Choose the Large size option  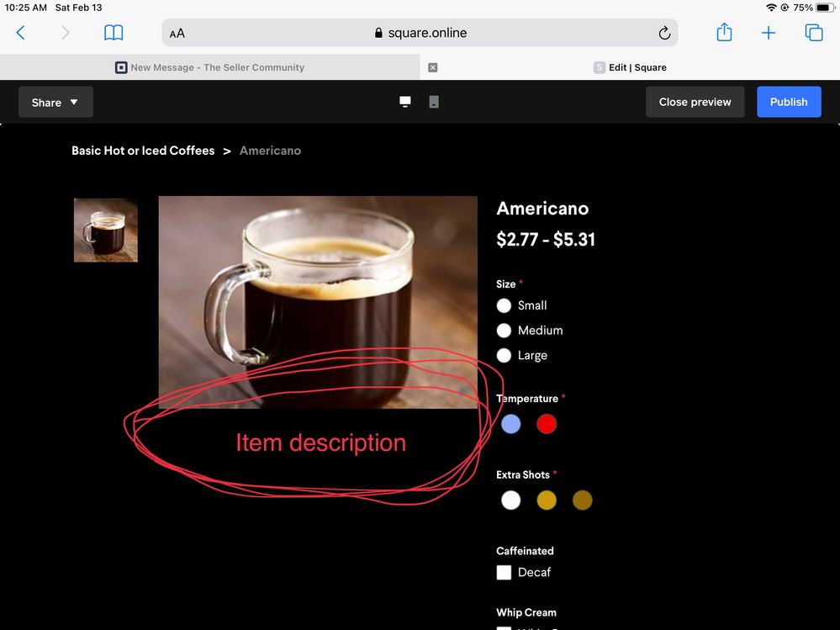click(505, 356)
